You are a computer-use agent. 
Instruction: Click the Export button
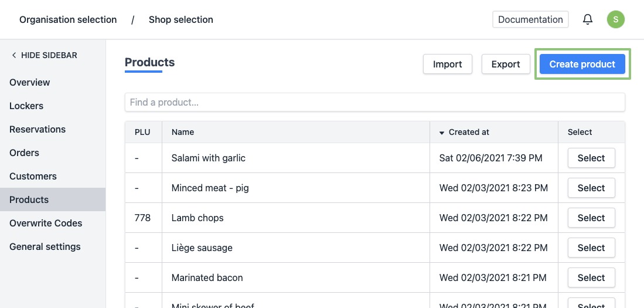pyautogui.click(x=506, y=64)
